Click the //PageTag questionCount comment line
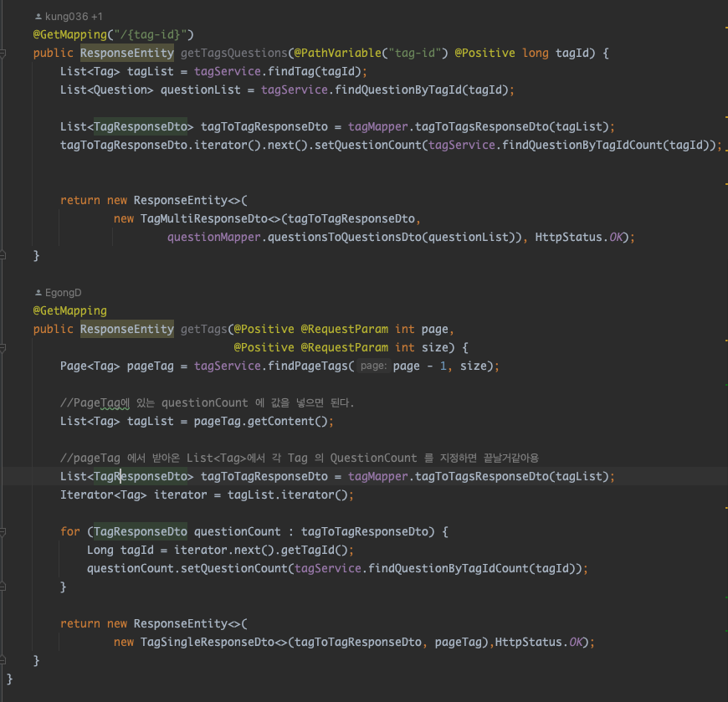This screenshot has width=728, height=702. tap(207, 403)
